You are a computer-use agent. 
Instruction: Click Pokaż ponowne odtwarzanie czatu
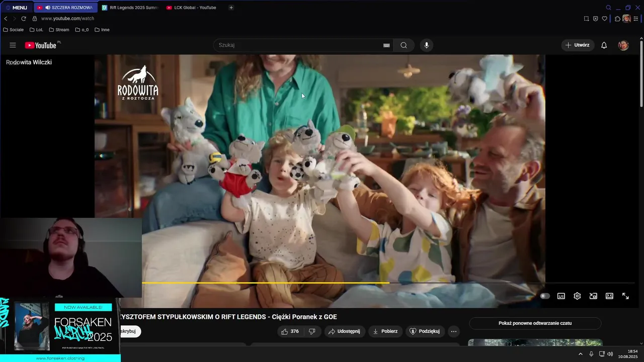(x=535, y=323)
